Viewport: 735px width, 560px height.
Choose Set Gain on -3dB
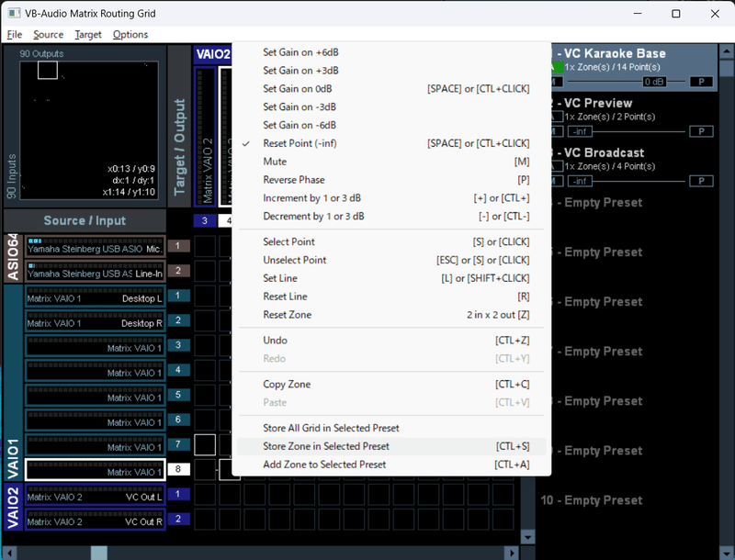click(x=391, y=106)
